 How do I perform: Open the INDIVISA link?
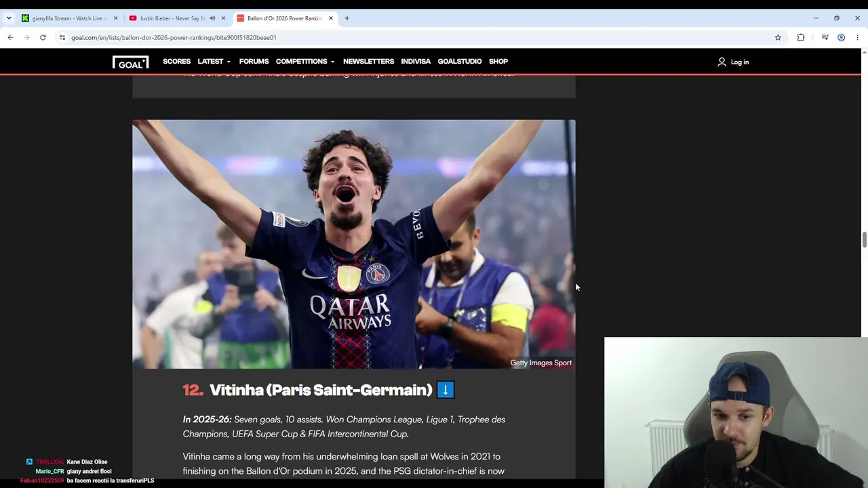[416, 62]
